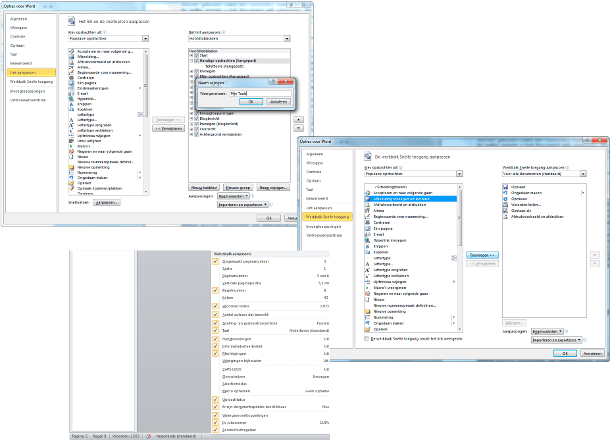
Task: Open Beginwaarden dropdown in Lint aanpassen dialog
Action: (x=233, y=196)
